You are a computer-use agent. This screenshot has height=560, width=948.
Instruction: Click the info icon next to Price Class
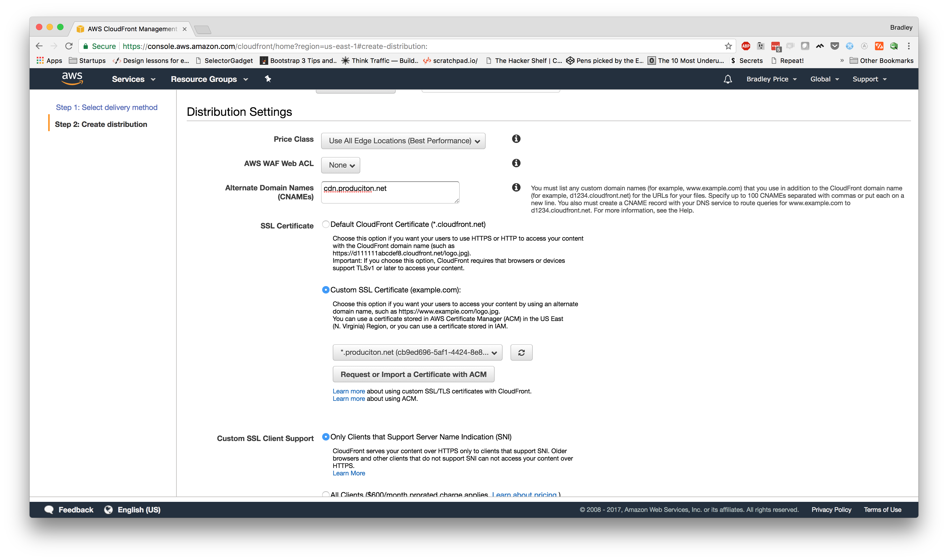point(516,139)
